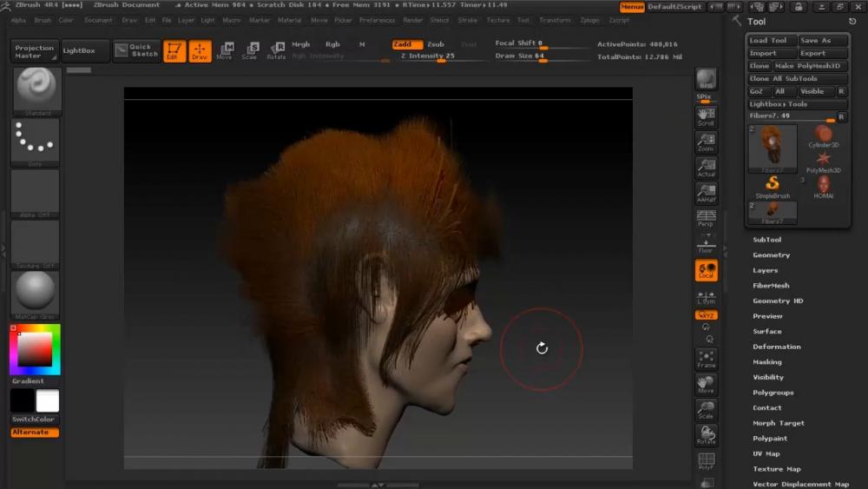The height and width of the screenshot is (489, 868).
Task: Expand the FiberMesh section
Action: coord(771,286)
